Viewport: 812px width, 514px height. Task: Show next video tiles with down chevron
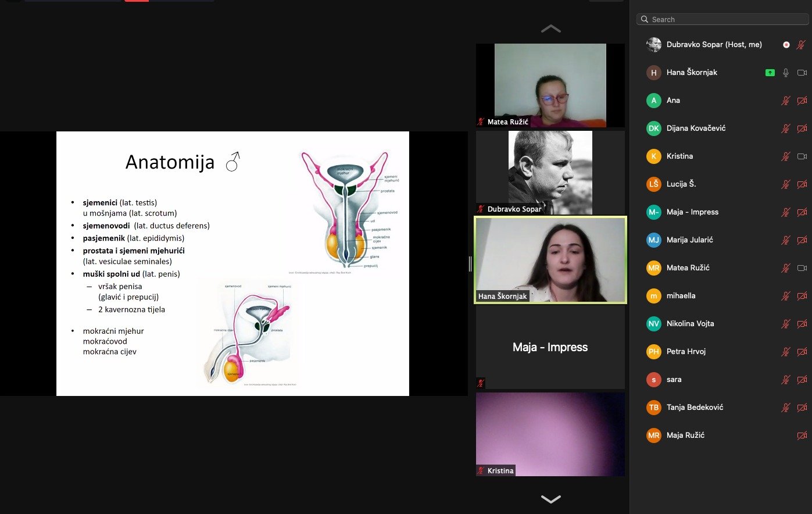(x=551, y=499)
